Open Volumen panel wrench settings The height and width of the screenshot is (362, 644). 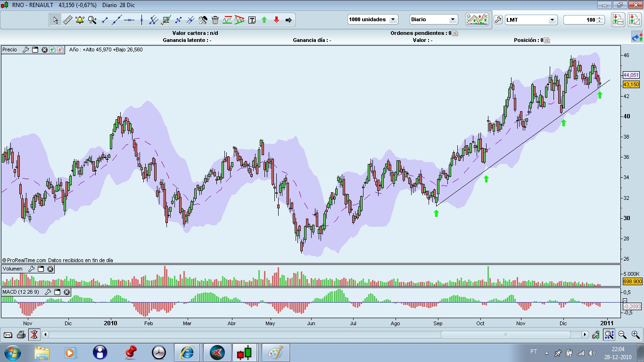click(x=32, y=269)
